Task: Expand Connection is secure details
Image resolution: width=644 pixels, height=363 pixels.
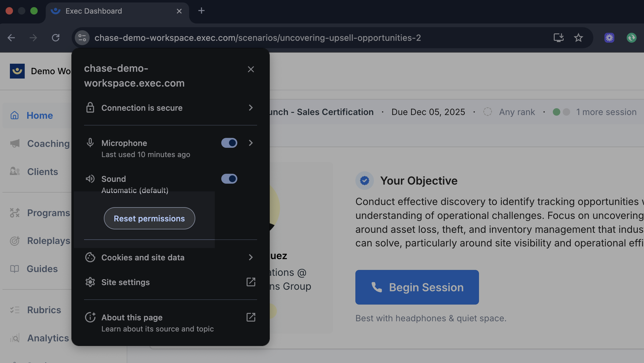Action: 251,108
